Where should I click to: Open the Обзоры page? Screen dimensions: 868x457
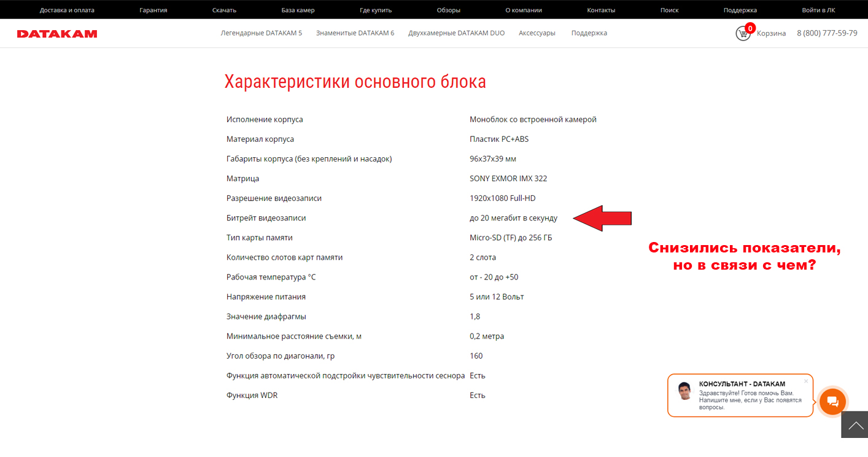(448, 10)
